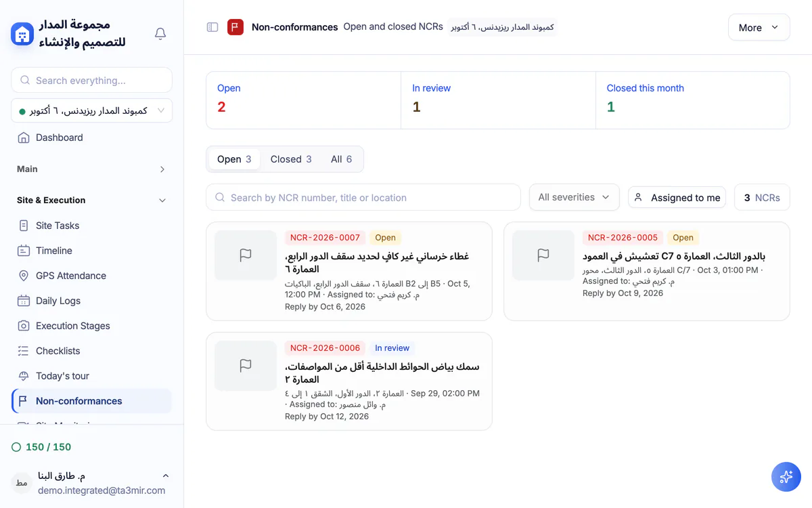Click the Today's tour helmet icon
812x508 pixels.
pyautogui.click(x=24, y=376)
